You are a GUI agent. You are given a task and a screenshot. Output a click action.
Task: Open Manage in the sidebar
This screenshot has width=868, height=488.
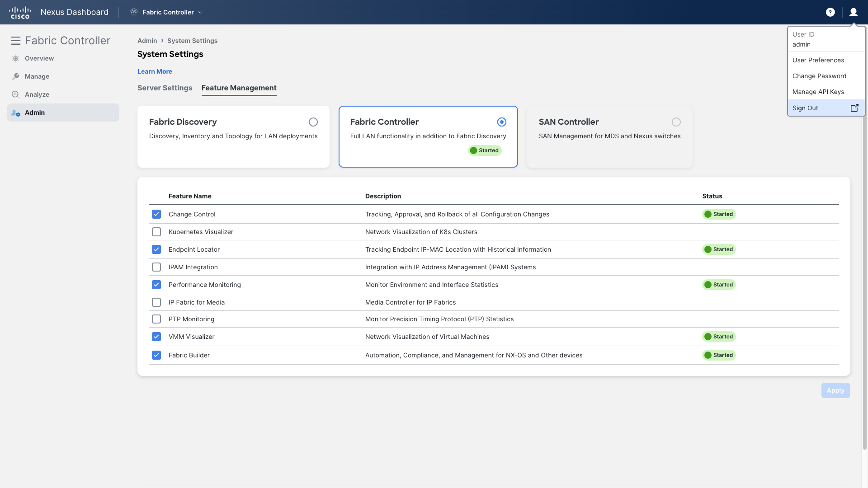(x=63, y=76)
